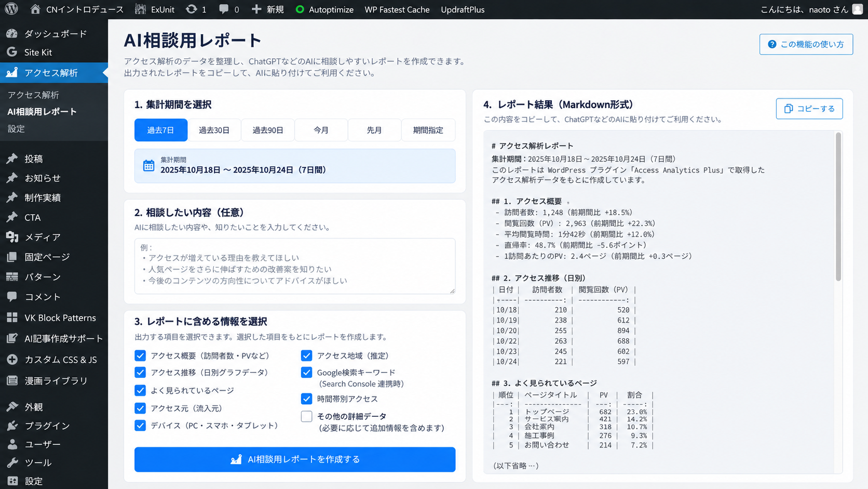Select the 期間指定 period tab
This screenshot has width=868, height=489.
pos(428,130)
